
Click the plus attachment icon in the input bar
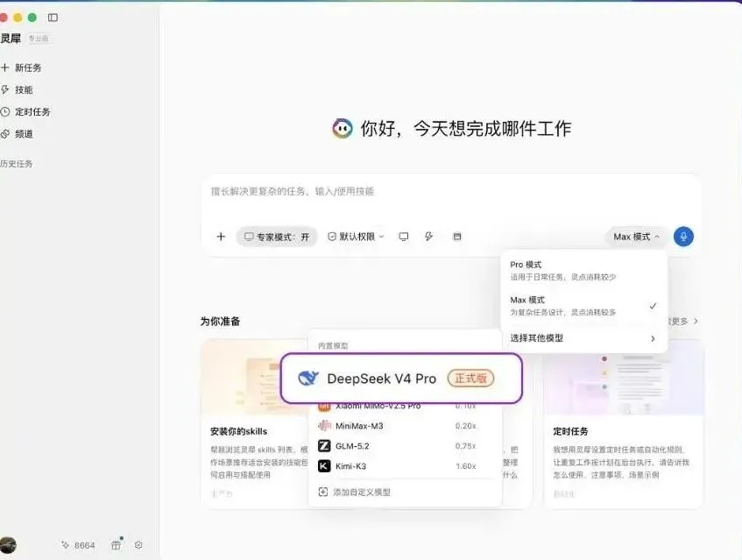[221, 237]
